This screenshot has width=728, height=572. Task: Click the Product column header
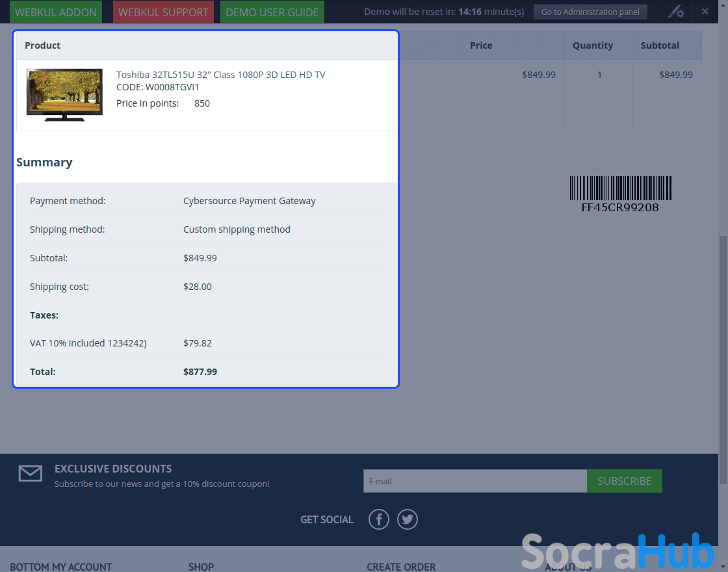point(43,45)
